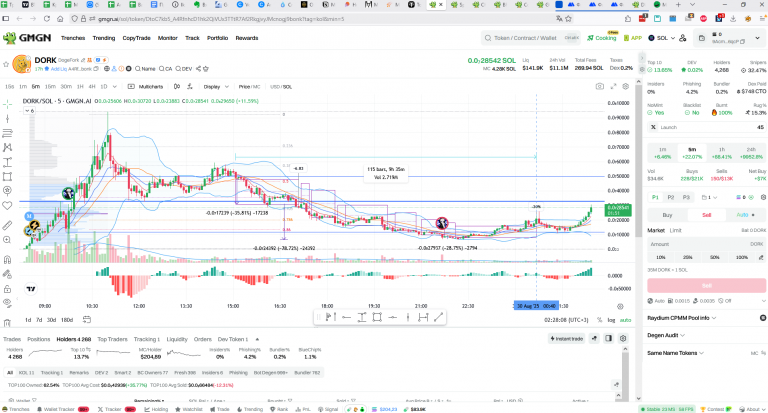Select the 24h stats period
The height and width of the screenshot is (413, 768).
tap(751, 153)
